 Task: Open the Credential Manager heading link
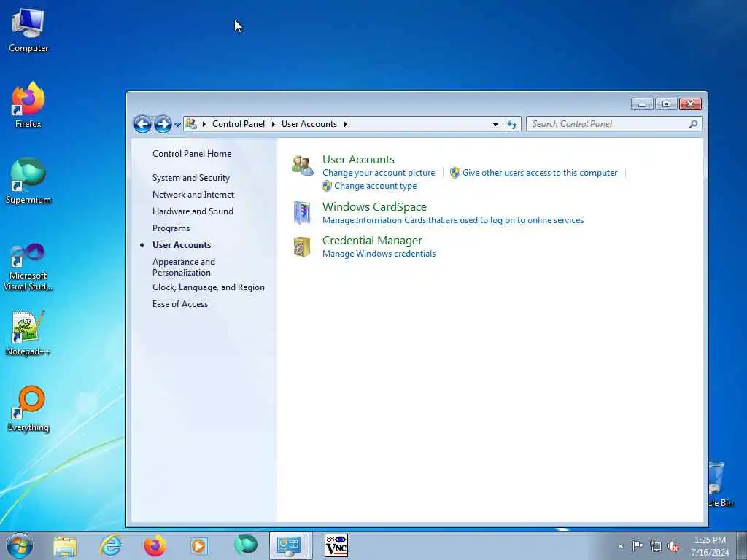(x=372, y=241)
